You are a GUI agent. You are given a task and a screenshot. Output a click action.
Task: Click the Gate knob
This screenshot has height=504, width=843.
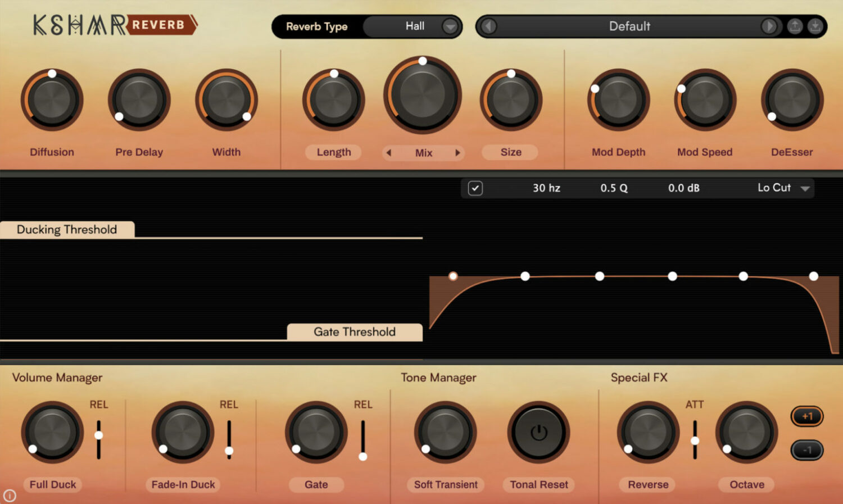tap(316, 432)
